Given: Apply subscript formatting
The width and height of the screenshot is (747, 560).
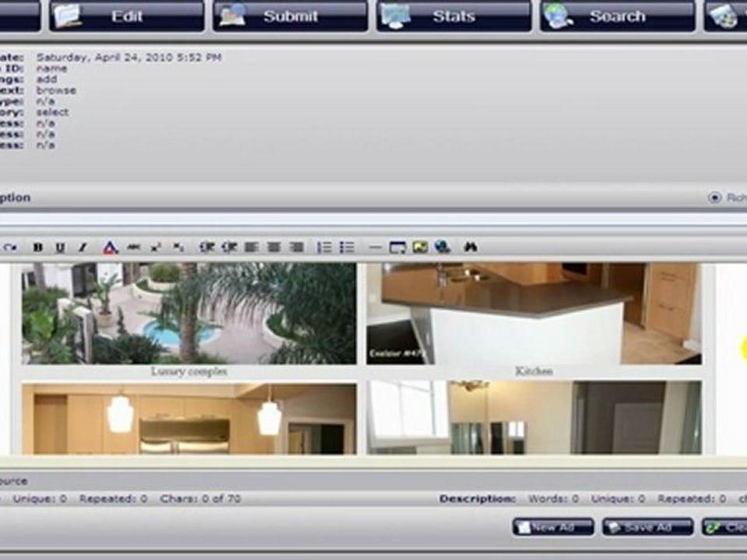Looking at the screenshot, I should pyautogui.click(x=179, y=247).
